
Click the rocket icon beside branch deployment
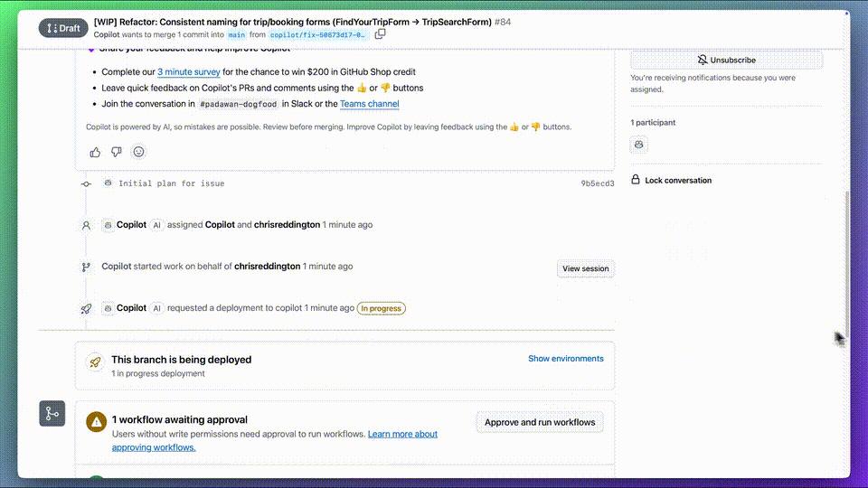tap(95, 362)
